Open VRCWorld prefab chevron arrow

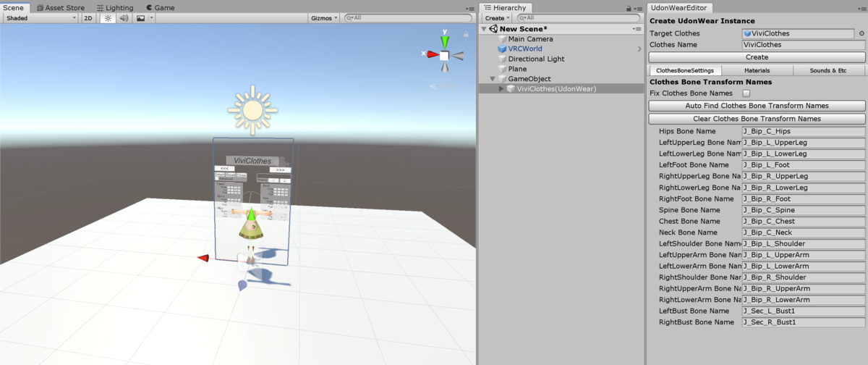(x=639, y=49)
